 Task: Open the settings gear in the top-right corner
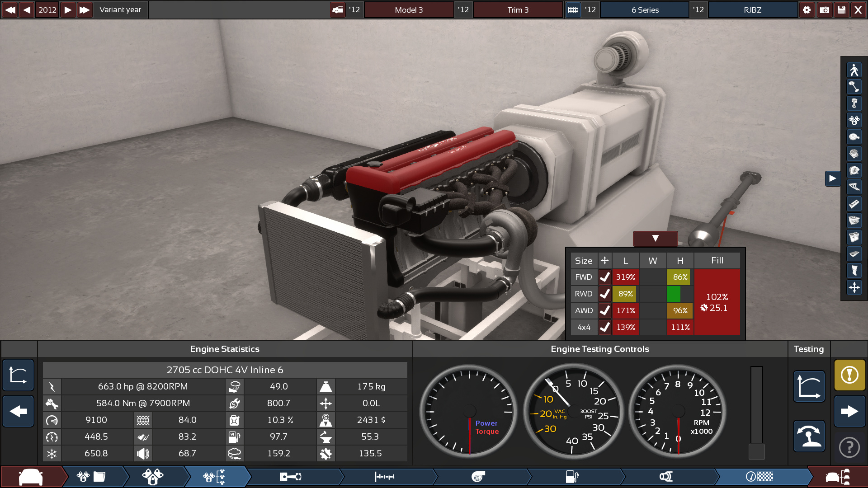[x=807, y=9]
